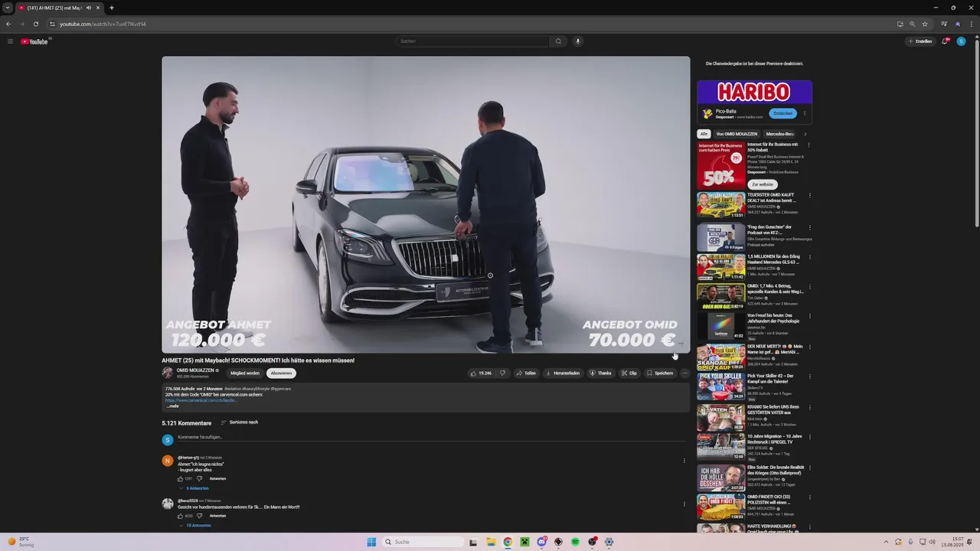Viewport: 980px width, 551px height.
Task: Click the search magnifier button
Action: click(558, 41)
